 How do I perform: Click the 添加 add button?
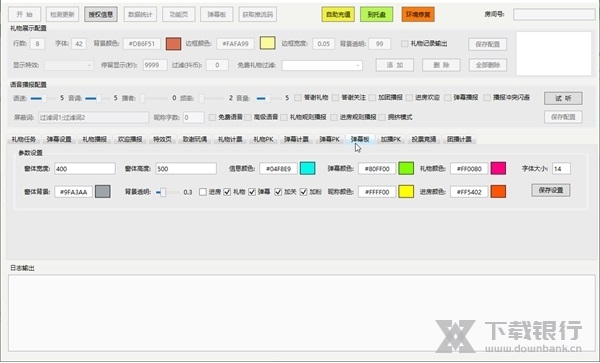click(395, 65)
